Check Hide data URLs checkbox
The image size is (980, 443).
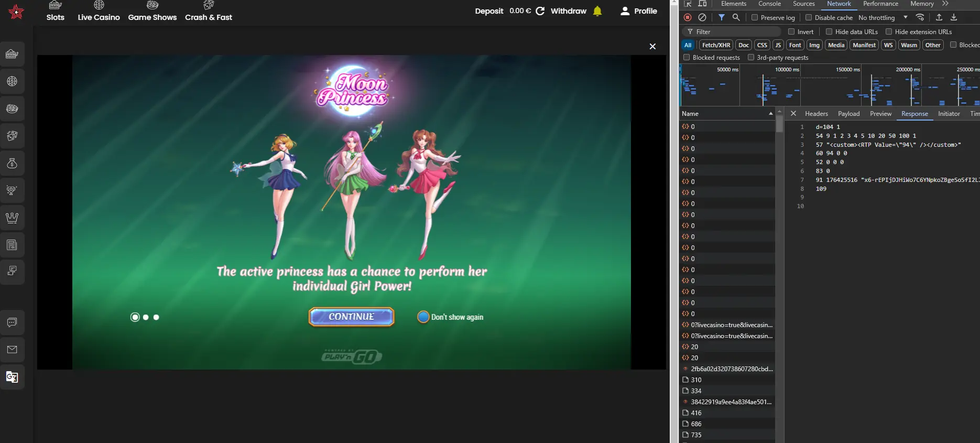829,31
